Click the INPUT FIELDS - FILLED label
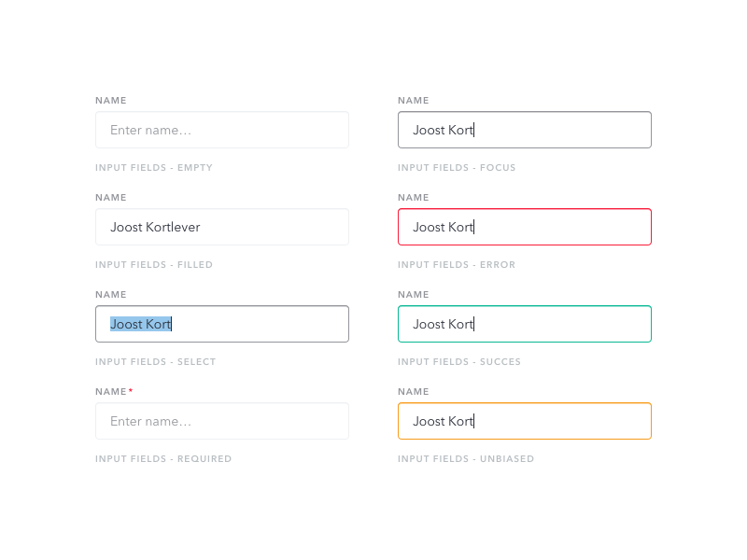This screenshot has width=747, height=560. [x=154, y=264]
